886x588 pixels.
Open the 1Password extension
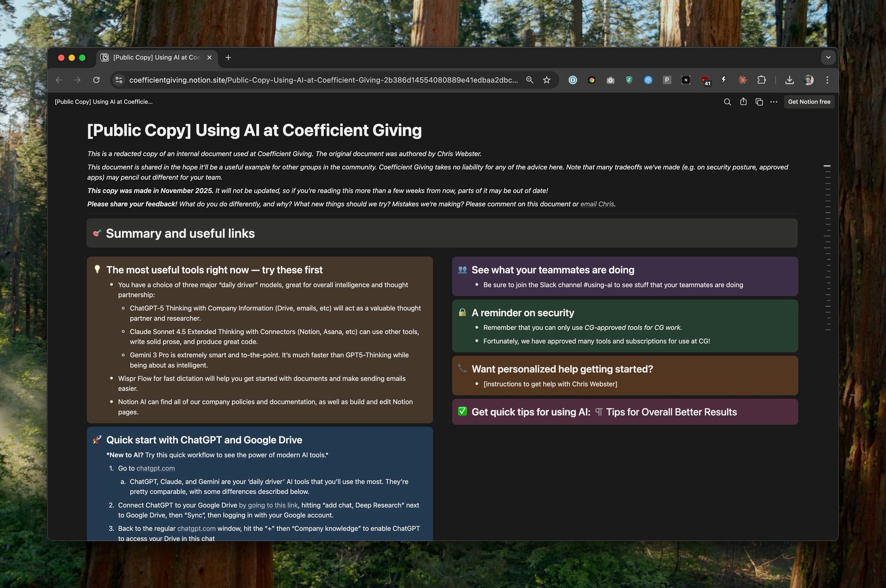click(573, 80)
